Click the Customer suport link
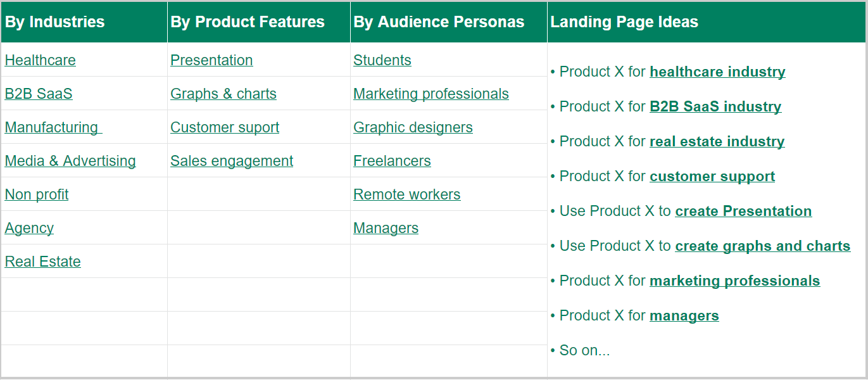 225,127
